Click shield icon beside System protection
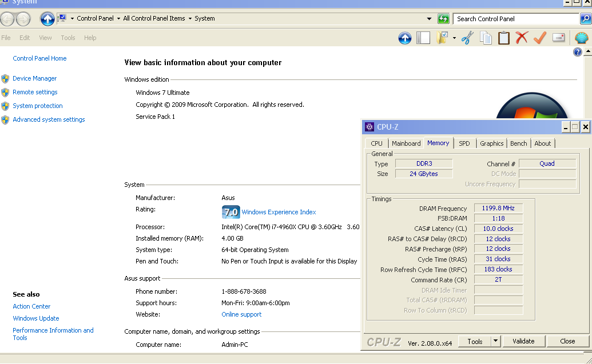The height and width of the screenshot is (364, 592). pos(5,106)
